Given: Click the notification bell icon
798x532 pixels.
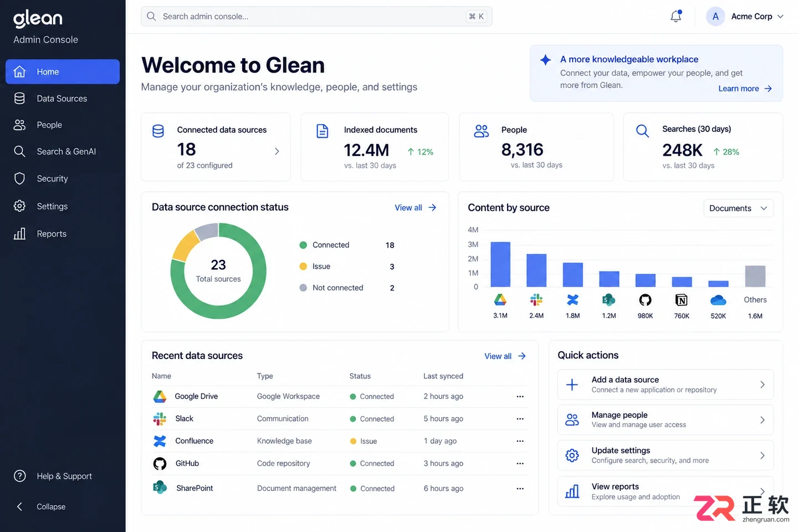Looking at the screenshot, I should click(x=676, y=16).
